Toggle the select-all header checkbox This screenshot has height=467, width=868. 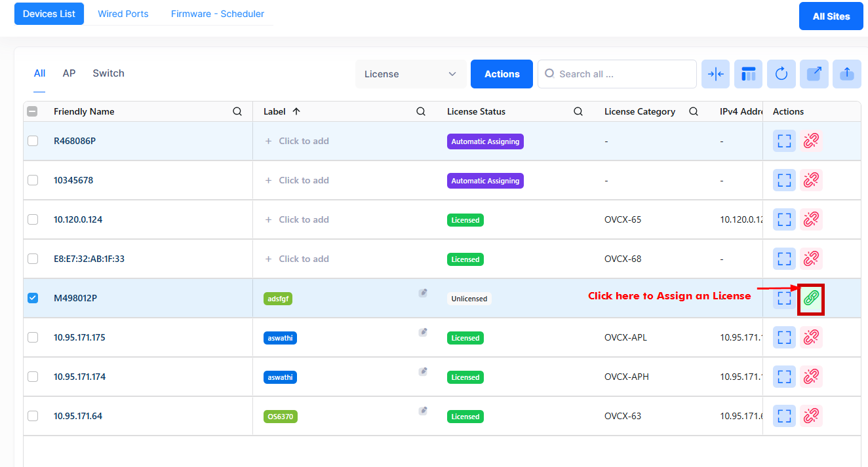pyautogui.click(x=32, y=112)
